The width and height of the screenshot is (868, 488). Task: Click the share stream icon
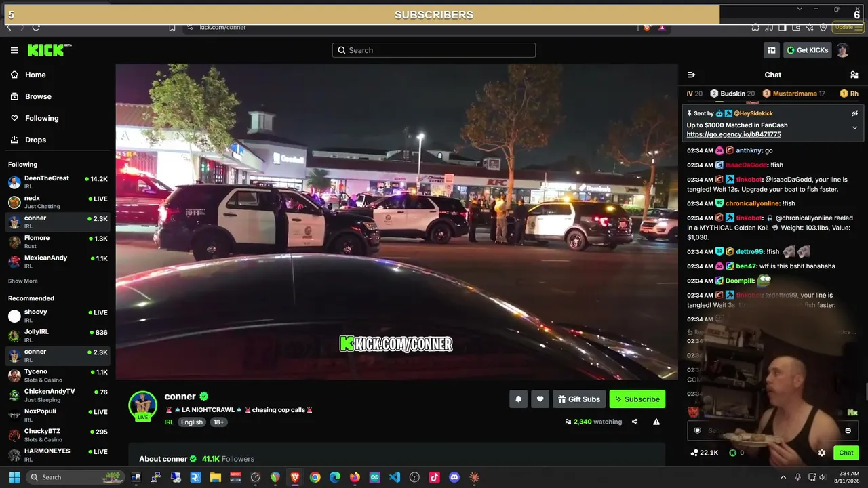(x=635, y=422)
